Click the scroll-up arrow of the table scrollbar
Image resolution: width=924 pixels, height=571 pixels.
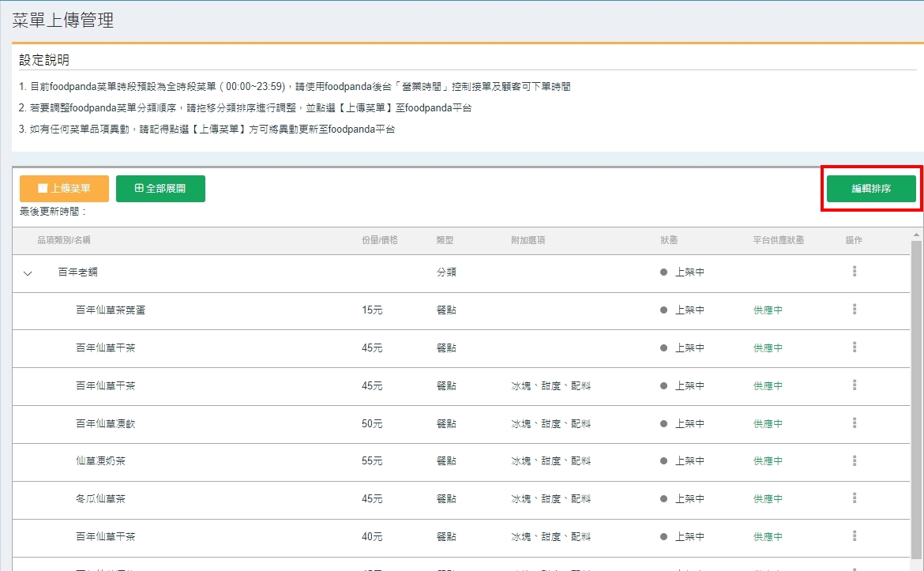916,235
